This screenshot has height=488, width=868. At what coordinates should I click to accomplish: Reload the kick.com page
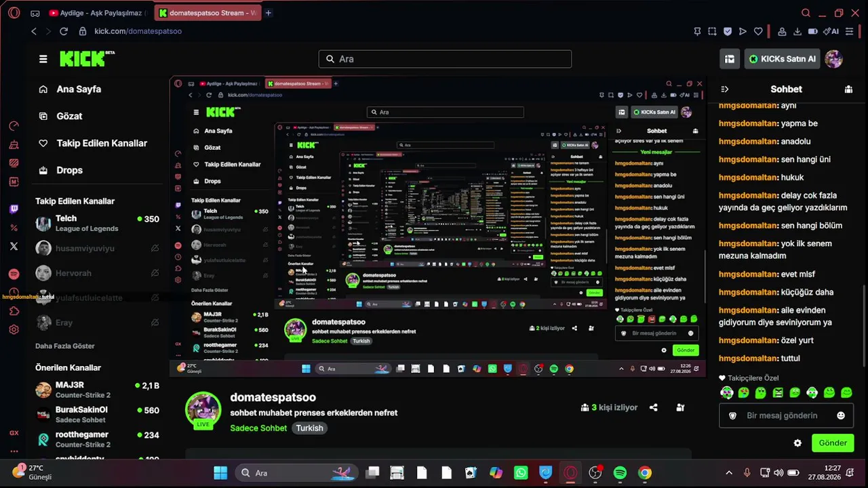(x=64, y=31)
